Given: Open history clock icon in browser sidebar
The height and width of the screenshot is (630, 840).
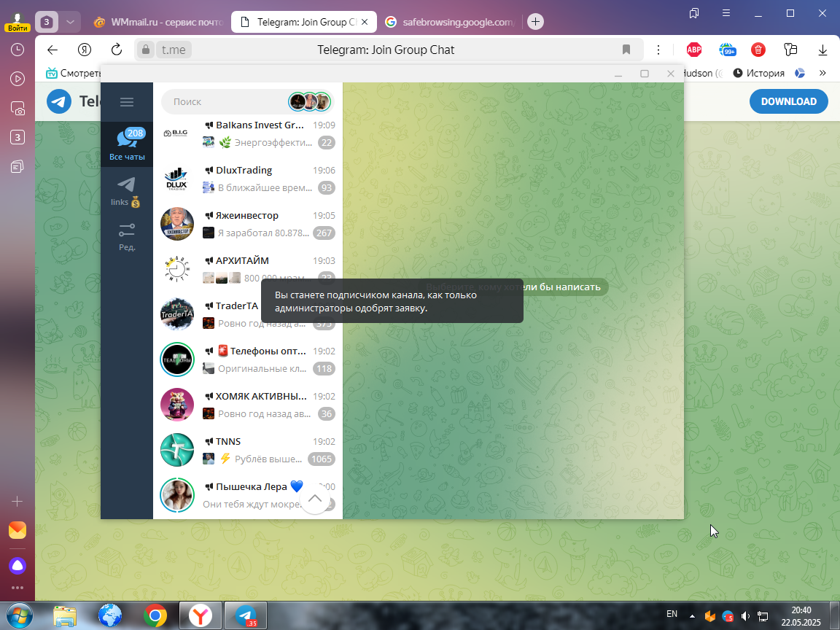Looking at the screenshot, I should tap(17, 50).
